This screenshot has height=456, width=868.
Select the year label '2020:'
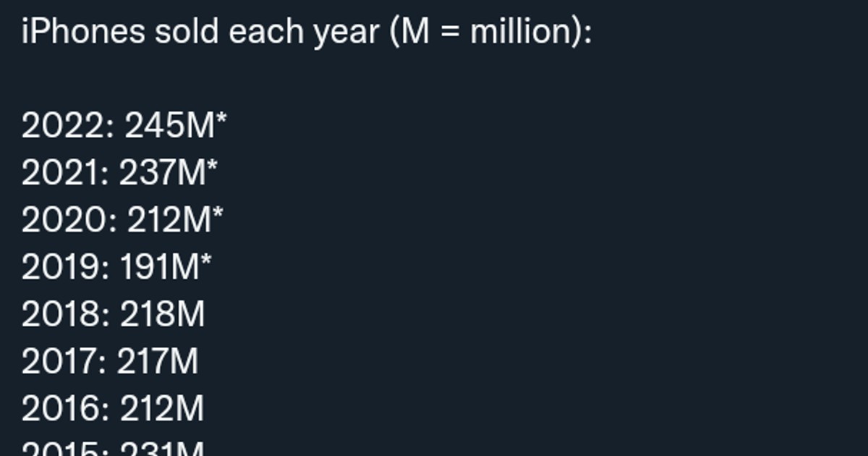pyautogui.click(x=69, y=221)
